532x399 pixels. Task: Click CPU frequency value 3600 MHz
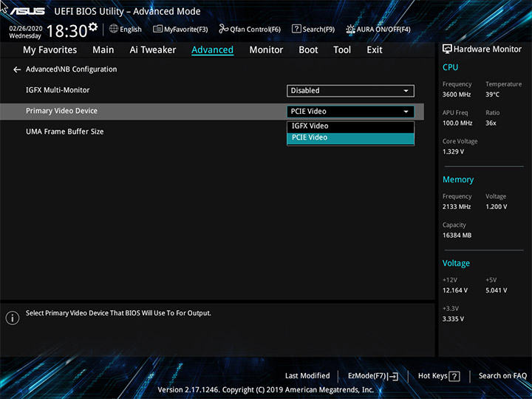click(457, 95)
